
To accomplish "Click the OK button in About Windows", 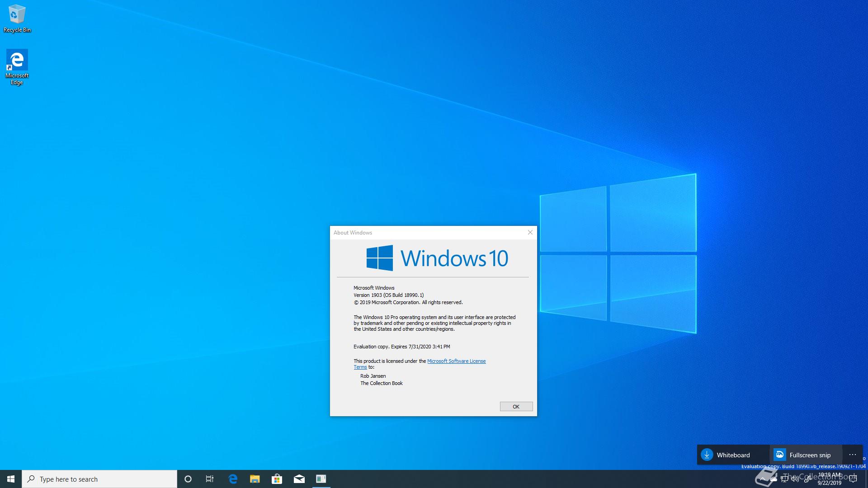I will [516, 407].
